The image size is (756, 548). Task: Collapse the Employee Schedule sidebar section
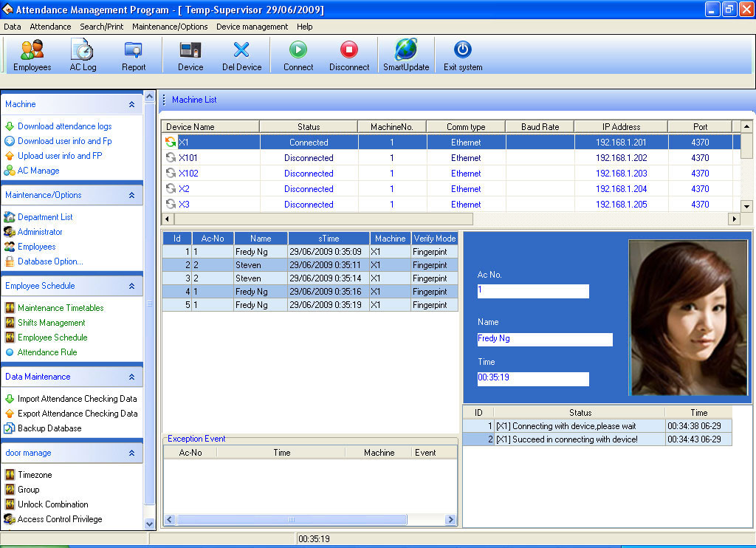pyautogui.click(x=131, y=287)
